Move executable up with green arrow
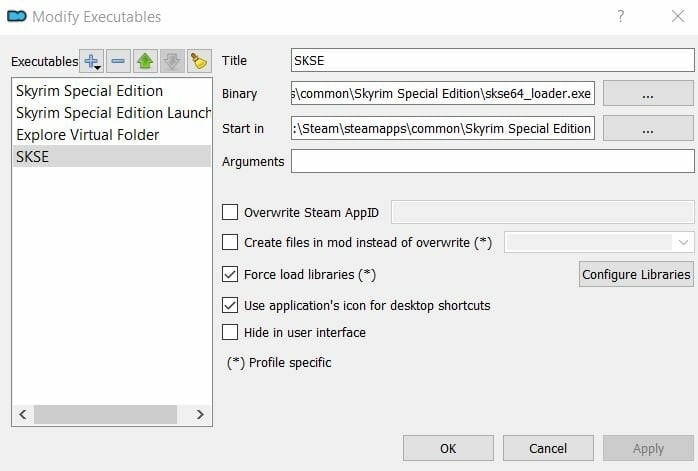Viewport: 698px width, 471px height. click(x=145, y=61)
